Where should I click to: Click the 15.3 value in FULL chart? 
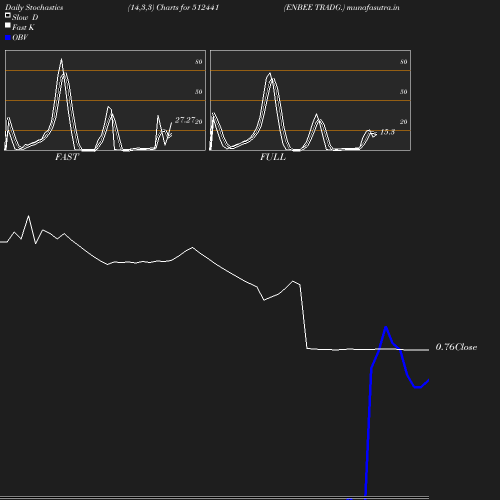tap(387, 132)
